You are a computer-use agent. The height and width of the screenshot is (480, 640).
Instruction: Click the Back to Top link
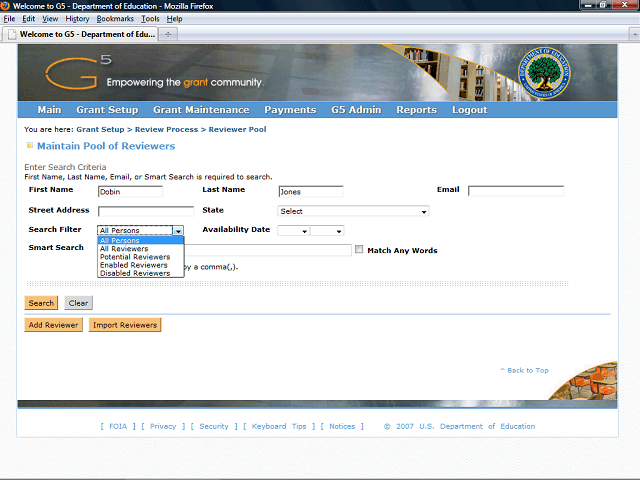coord(524,370)
